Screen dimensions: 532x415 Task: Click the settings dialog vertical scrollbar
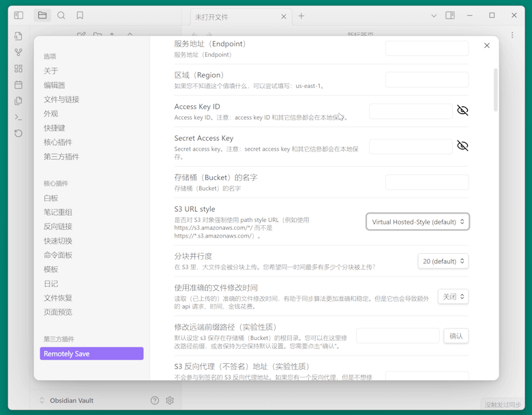(x=496, y=89)
